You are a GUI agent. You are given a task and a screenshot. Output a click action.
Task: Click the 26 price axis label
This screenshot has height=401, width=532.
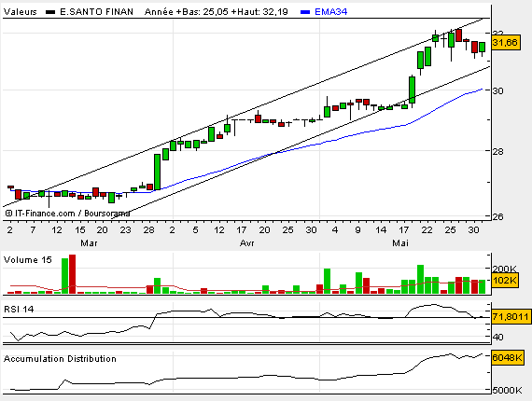(498, 216)
